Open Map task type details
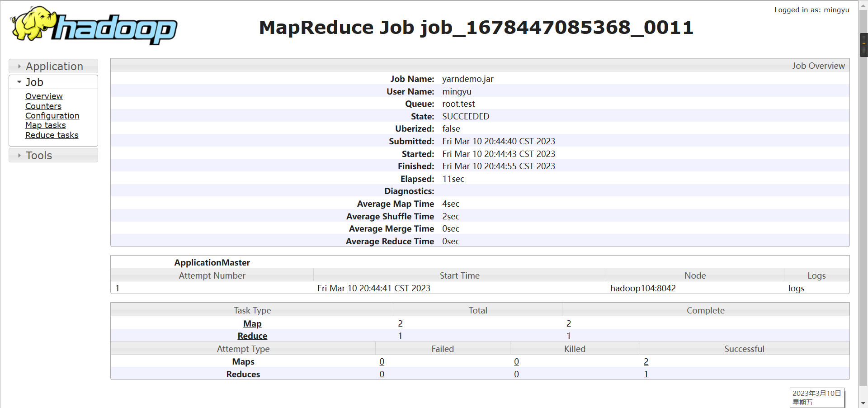The width and height of the screenshot is (868, 408). [252, 323]
